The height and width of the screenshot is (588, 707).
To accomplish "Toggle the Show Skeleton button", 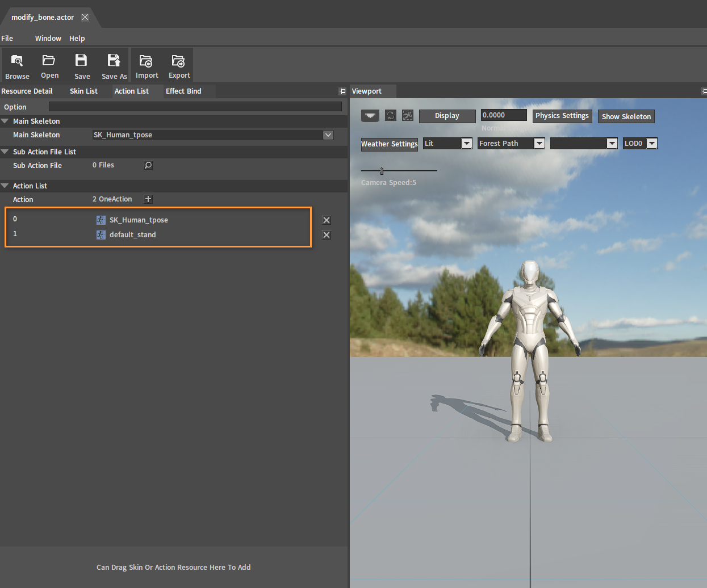I will pyautogui.click(x=626, y=116).
